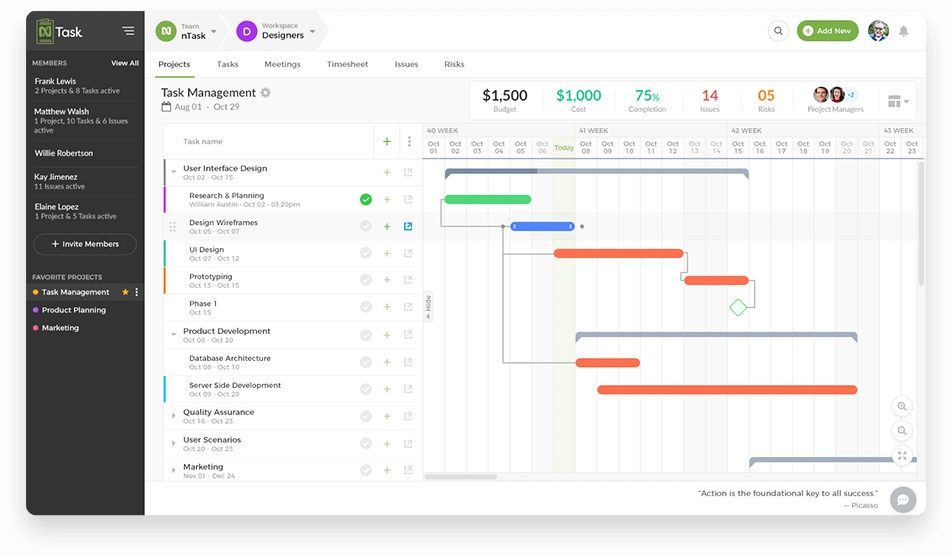Mark Phase 1 as complete
The height and width of the screenshot is (556, 952).
[x=366, y=307]
